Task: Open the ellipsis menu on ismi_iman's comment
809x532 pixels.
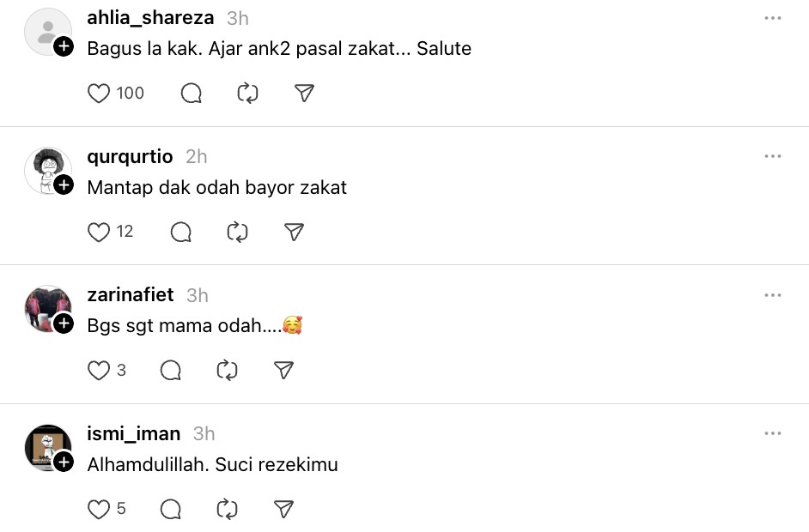Action: pyautogui.click(x=773, y=434)
